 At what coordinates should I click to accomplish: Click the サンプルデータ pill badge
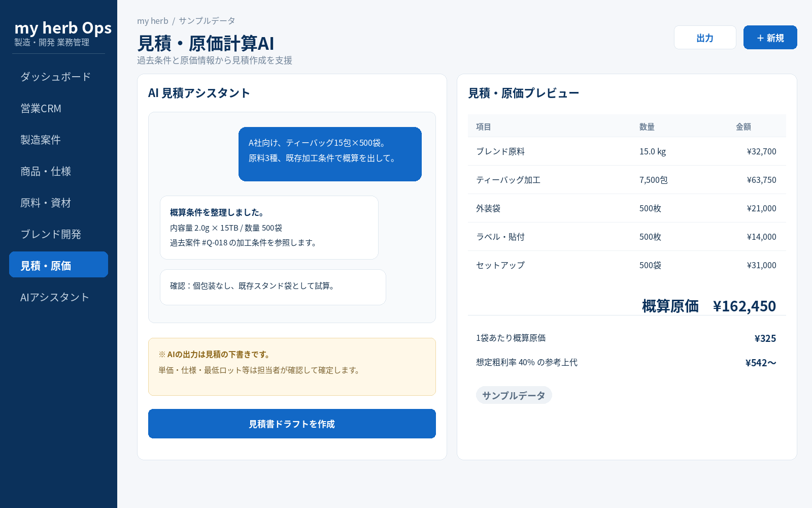514,395
